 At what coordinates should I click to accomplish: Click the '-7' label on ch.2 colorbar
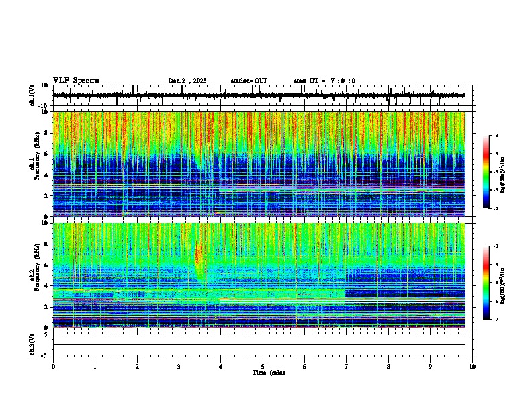click(x=495, y=319)
